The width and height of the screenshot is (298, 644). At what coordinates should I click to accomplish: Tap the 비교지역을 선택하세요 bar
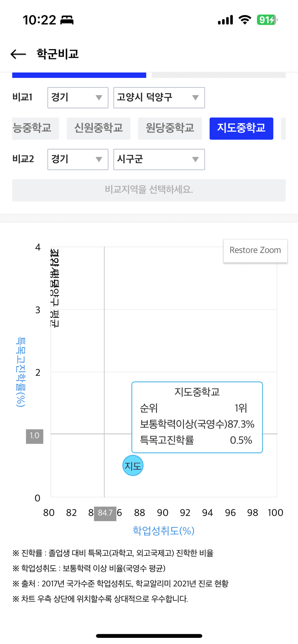tap(149, 190)
